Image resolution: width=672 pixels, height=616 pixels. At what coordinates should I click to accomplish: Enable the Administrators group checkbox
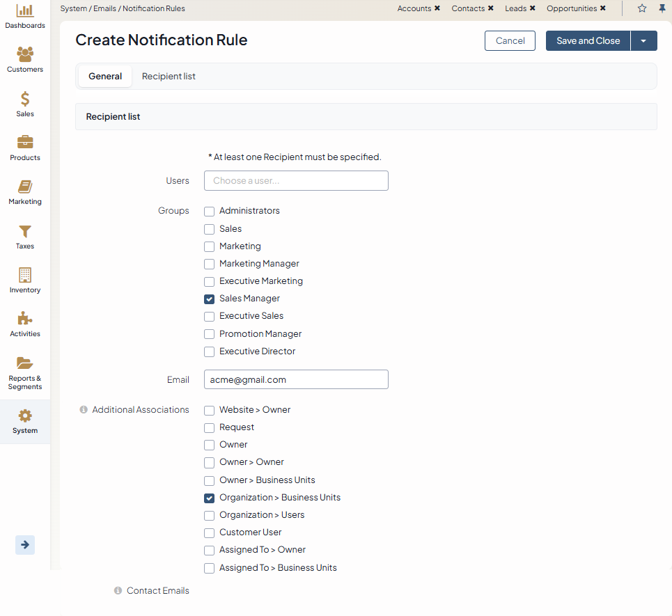tap(209, 212)
